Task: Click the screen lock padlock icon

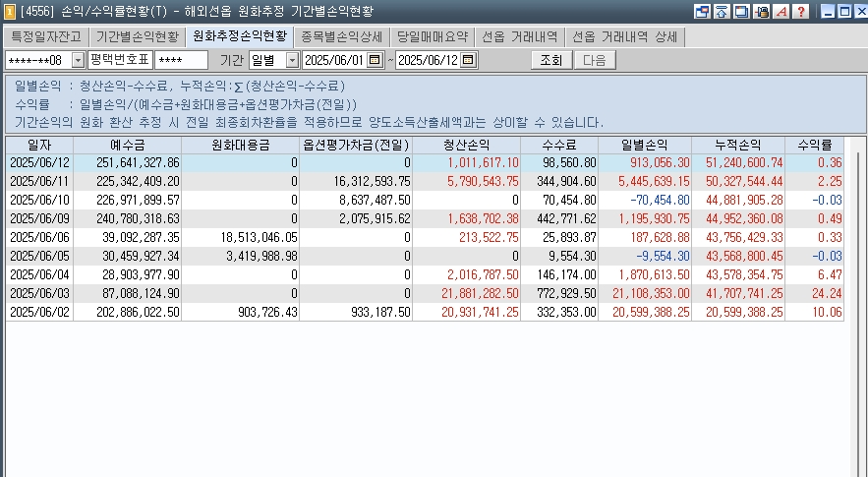Action: [761, 11]
